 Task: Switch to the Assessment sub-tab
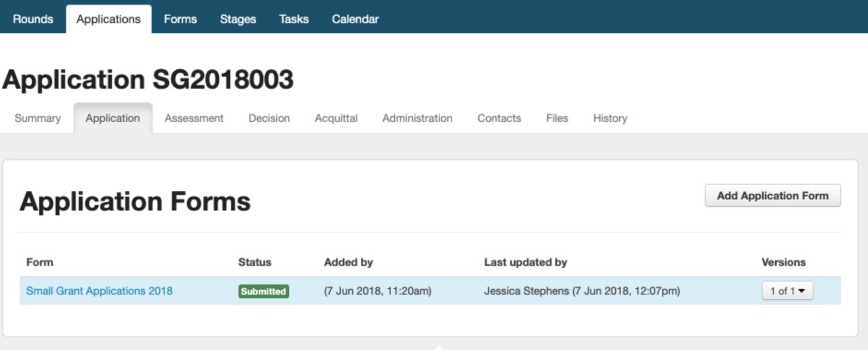tap(194, 118)
